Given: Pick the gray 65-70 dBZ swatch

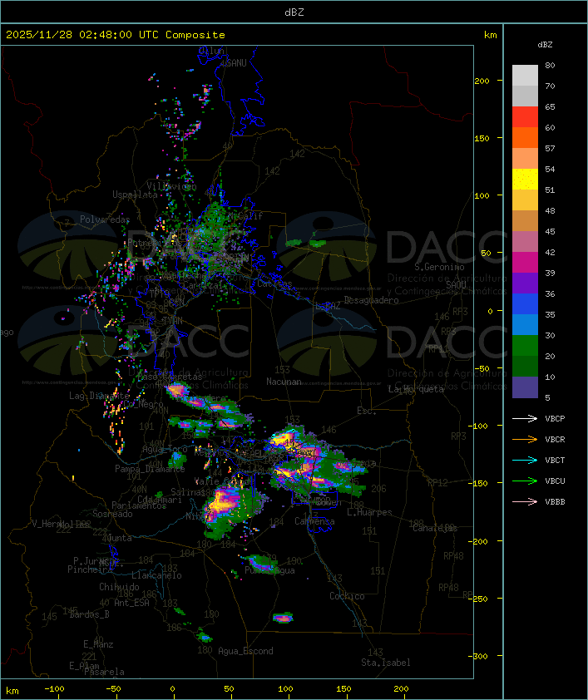Looking at the screenshot, I should tap(525, 96).
